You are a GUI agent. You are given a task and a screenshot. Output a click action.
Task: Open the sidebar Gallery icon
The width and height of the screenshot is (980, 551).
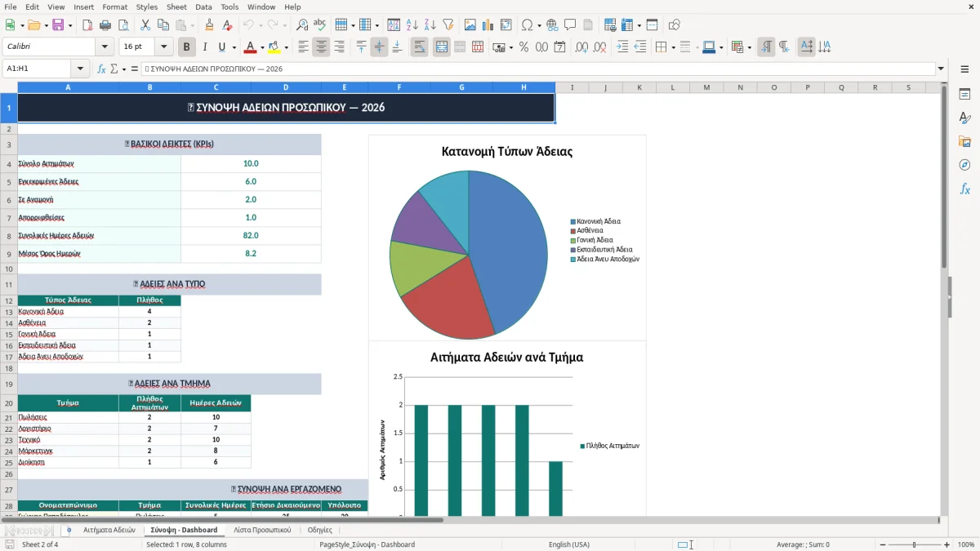[x=964, y=141]
